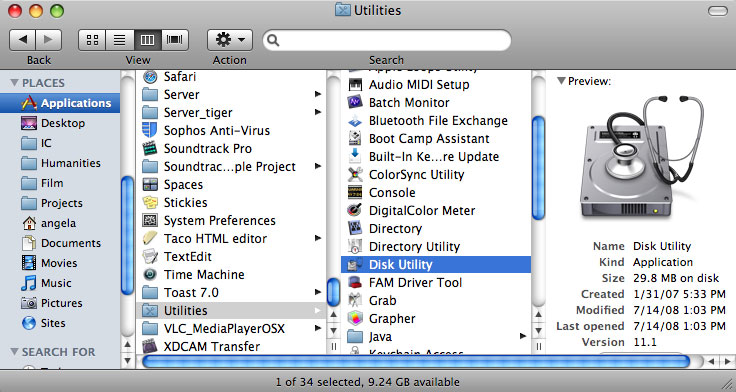The image size is (736, 392).
Task: Expand the Java folder arrow
Action: pos(523,336)
